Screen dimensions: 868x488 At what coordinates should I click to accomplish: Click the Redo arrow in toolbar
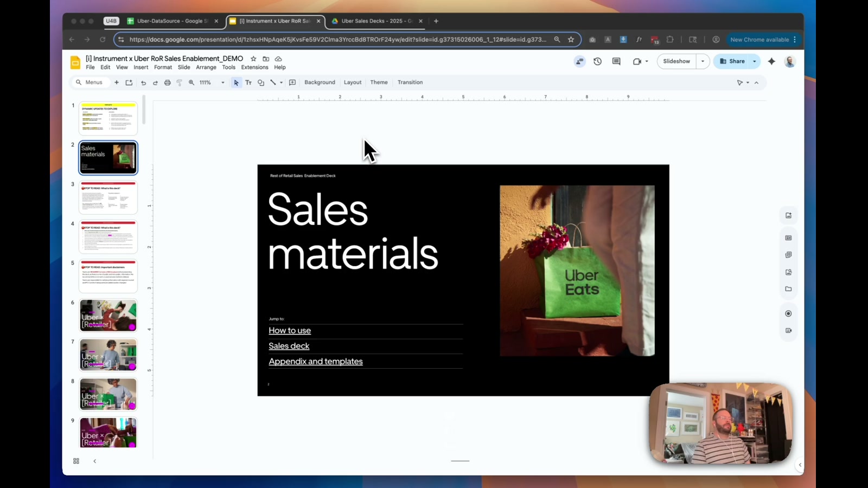155,82
